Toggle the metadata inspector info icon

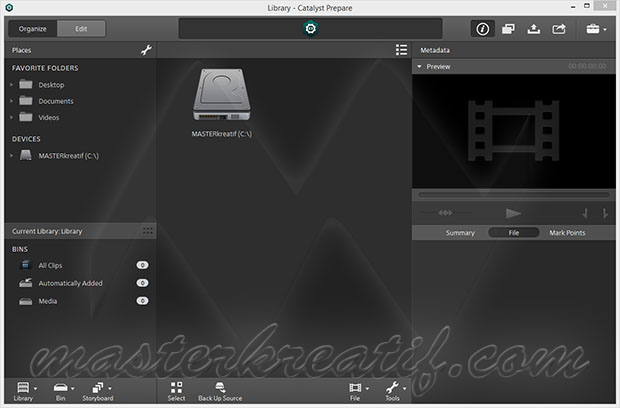tap(482, 29)
